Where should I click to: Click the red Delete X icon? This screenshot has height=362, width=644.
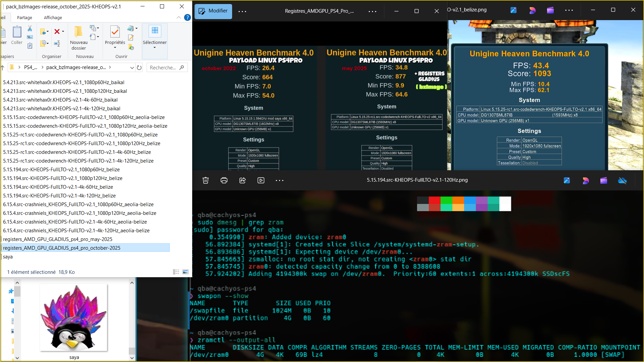click(57, 32)
